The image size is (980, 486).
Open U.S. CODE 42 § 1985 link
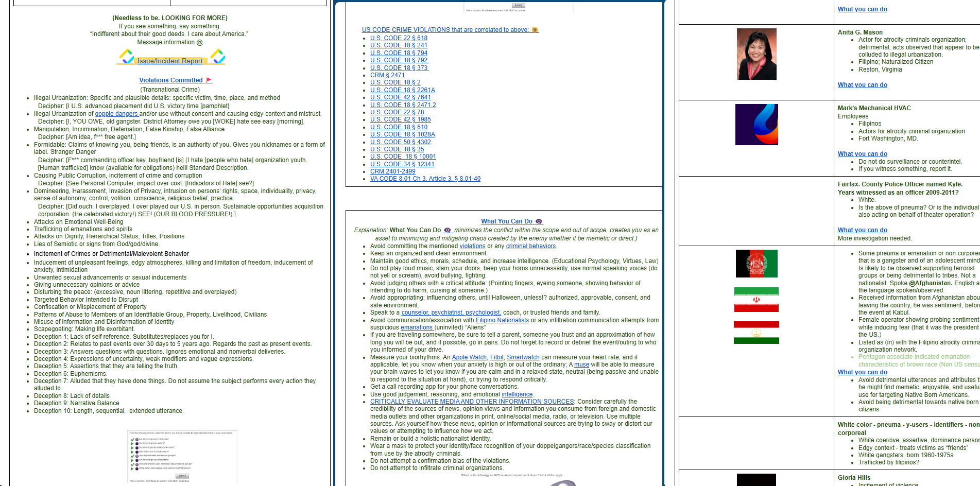coord(401,119)
